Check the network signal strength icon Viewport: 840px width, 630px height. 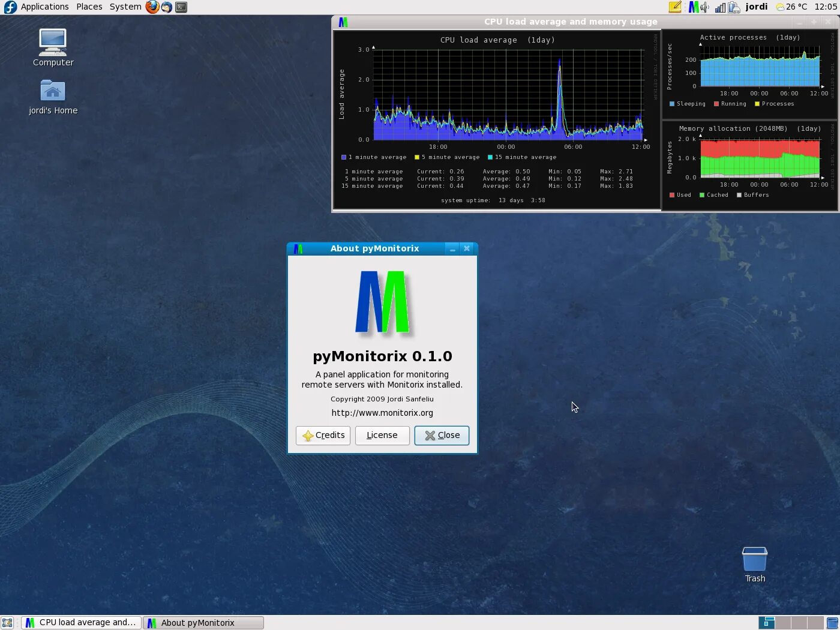click(x=720, y=8)
